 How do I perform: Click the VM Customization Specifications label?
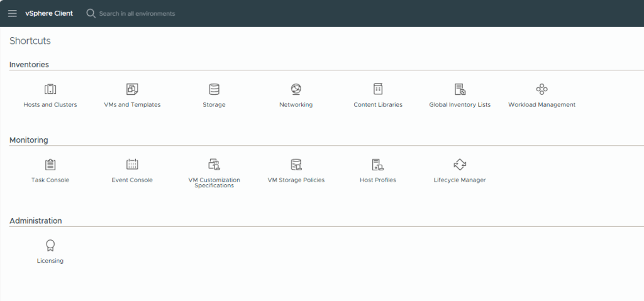pos(214,183)
